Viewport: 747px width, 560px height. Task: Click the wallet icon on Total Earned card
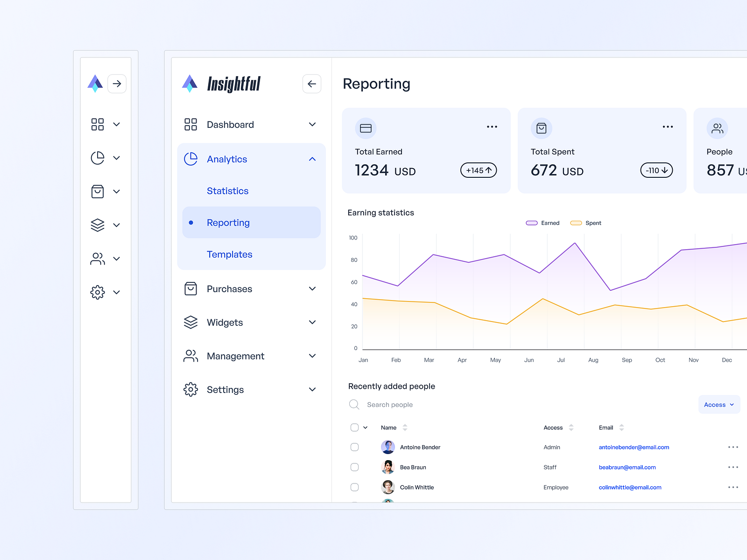click(x=366, y=128)
